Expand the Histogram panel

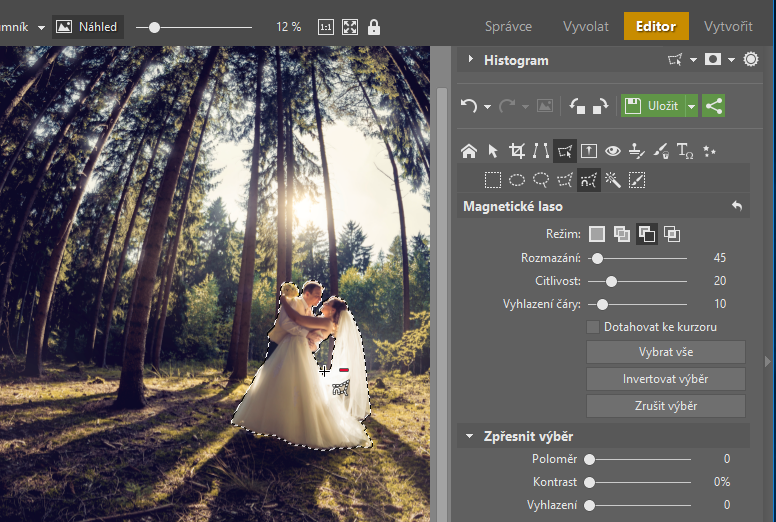[x=470, y=60]
